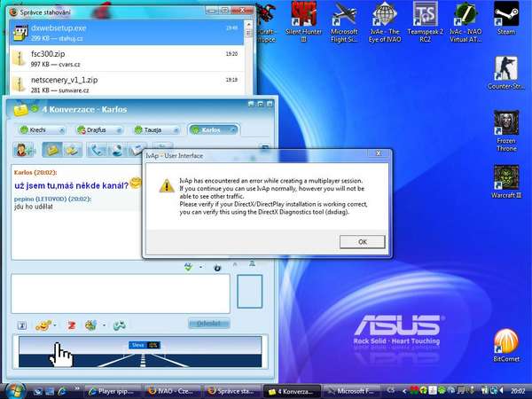Viewport: 532px width, 399px height.
Task: Click the Odeslat send button
Action: pyautogui.click(x=208, y=324)
